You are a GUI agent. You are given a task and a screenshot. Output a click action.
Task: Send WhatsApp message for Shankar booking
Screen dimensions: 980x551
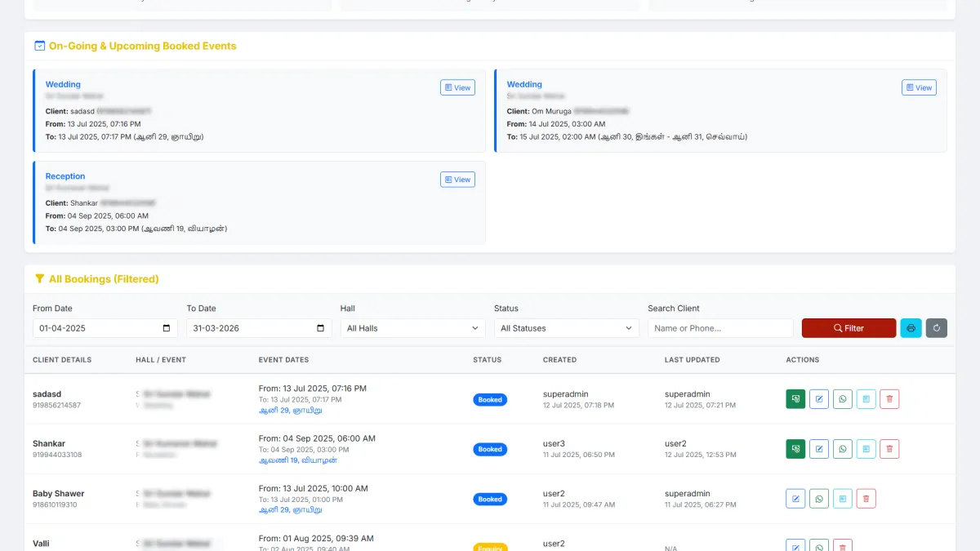pyautogui.click(x=843, y=449)
